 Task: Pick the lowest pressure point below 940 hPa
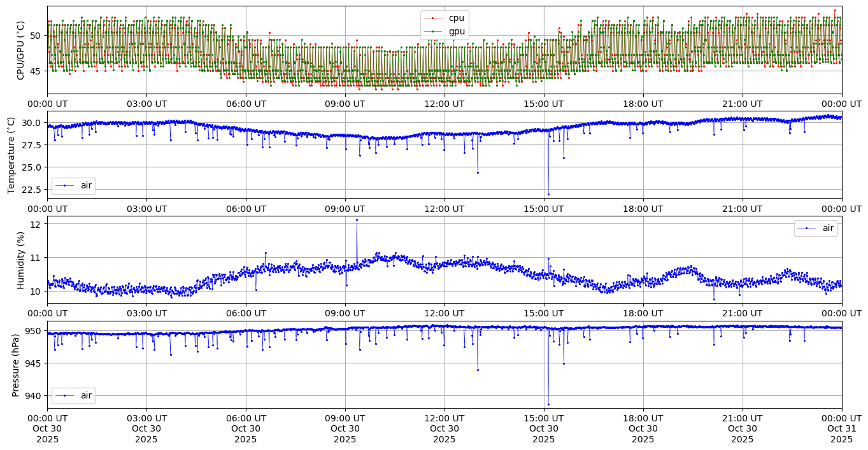click(x=548, y=404)
